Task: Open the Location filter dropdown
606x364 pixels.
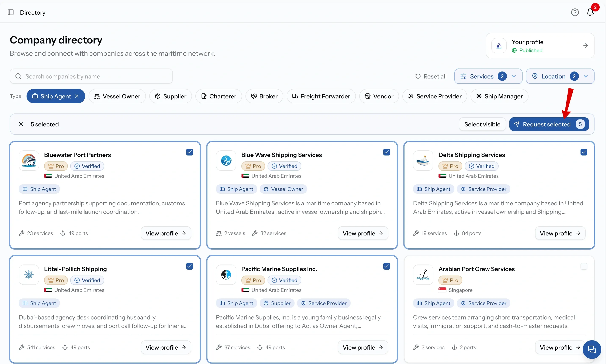Action: click(x=560, y=76)
